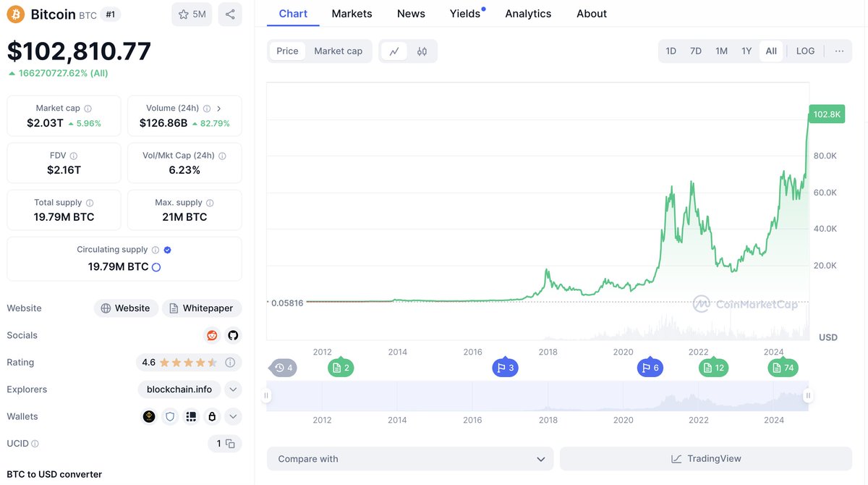Open the blockchain.info explorer

coord(179,389)
